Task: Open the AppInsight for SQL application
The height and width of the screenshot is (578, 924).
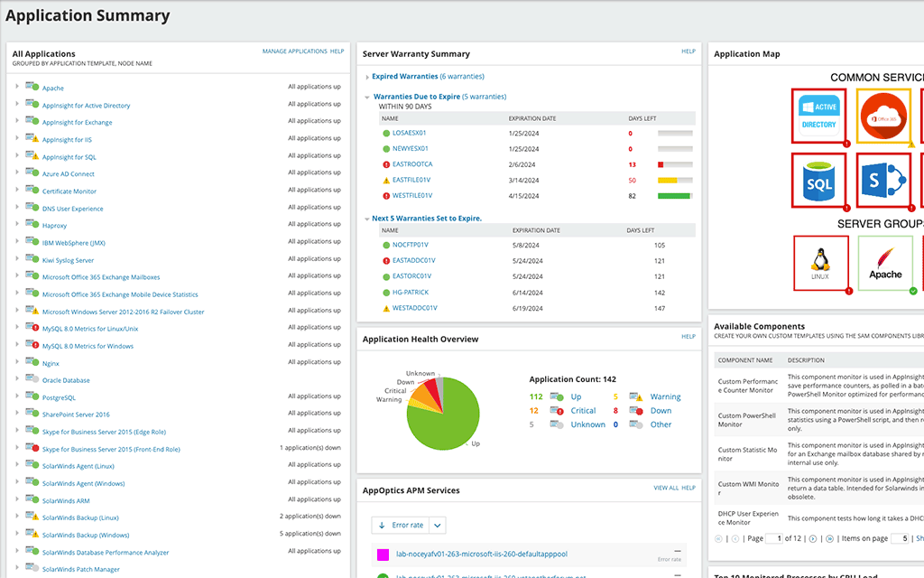Action: 69,157
